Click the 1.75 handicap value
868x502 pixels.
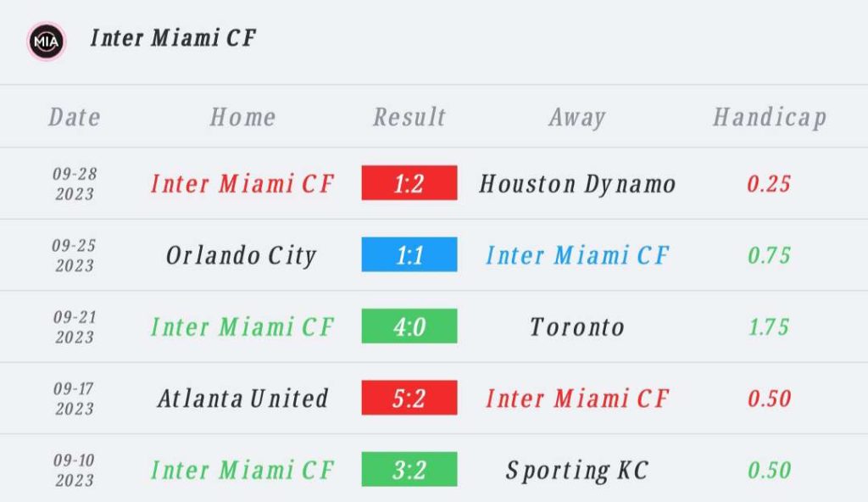tap(769, 326)
